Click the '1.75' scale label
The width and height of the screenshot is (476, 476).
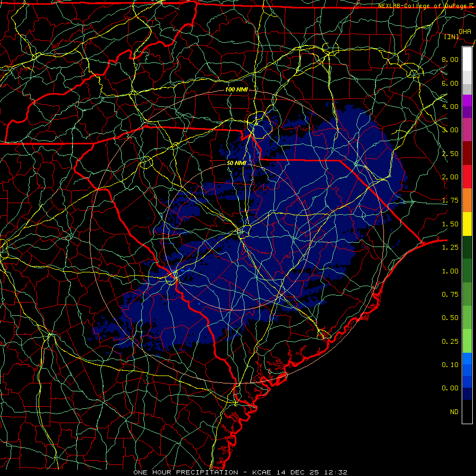tap(450, 200)
